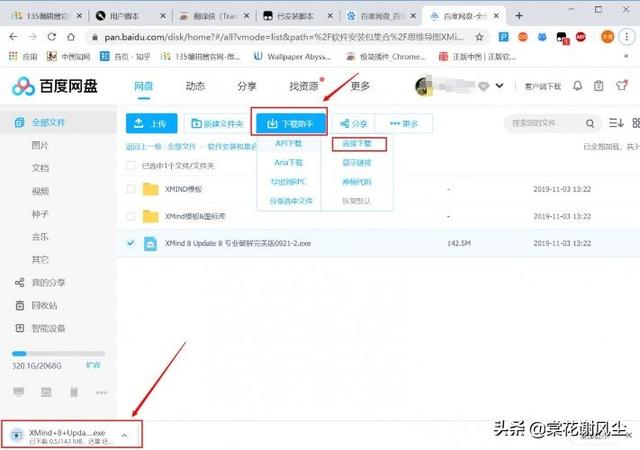Click 显示链接 in the submenu
This screenshot has width=640, height=450.
[357, 163]
